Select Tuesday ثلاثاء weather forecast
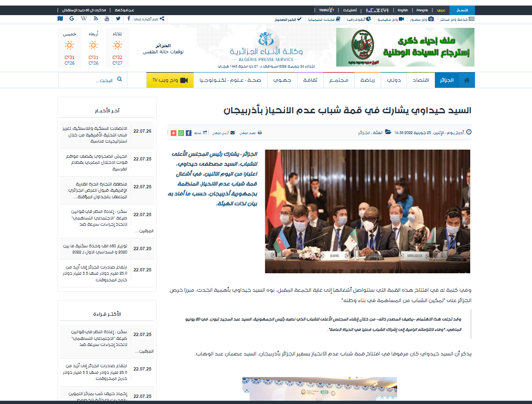The width and height of the screenshot is (532, 404). 117,48
